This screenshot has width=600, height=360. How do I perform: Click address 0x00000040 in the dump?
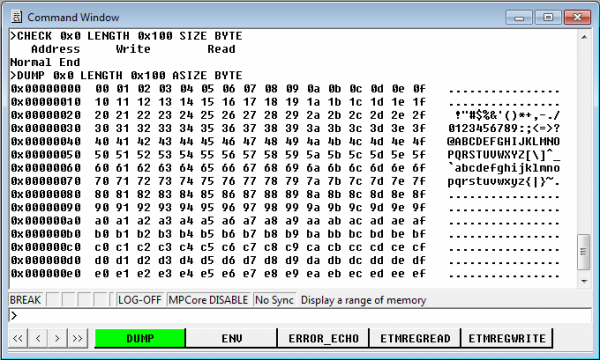coord(46,142)
